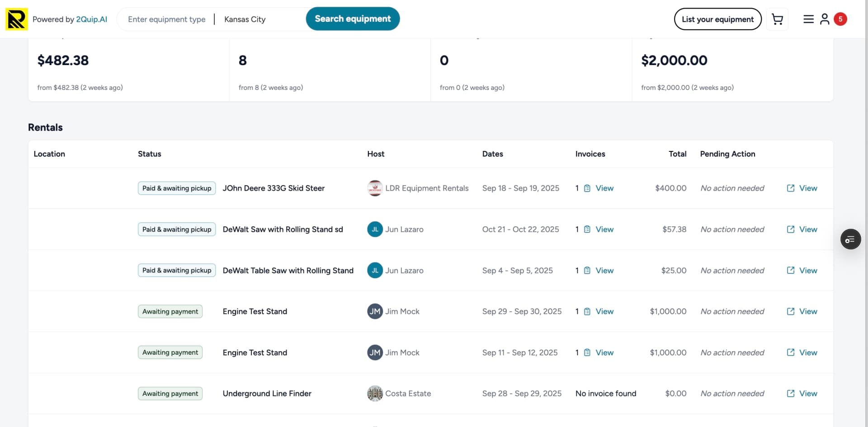Click the floating dark round widget icon
Viewport: 868px width, 427px height.
[x=850, y=239]
